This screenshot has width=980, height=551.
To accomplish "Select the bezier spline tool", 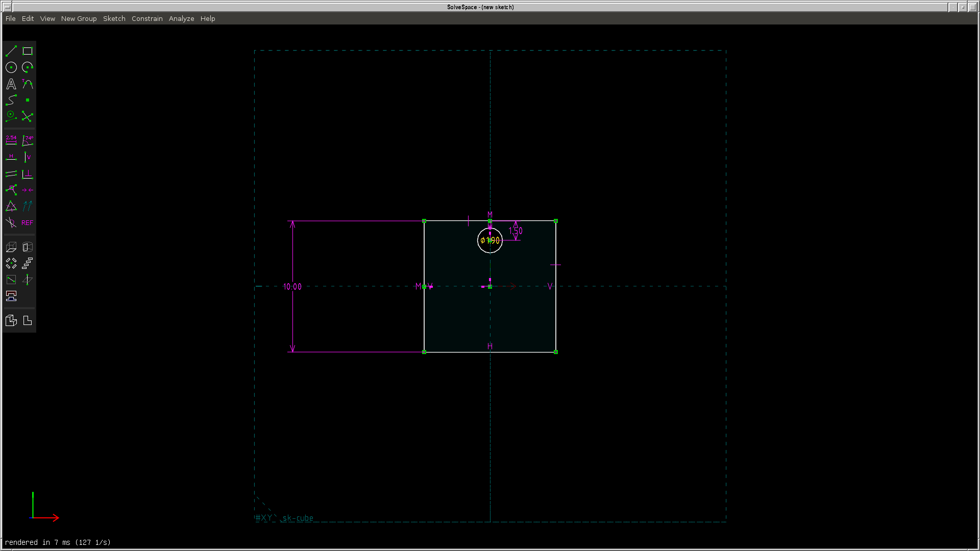I will coord(11,101).
